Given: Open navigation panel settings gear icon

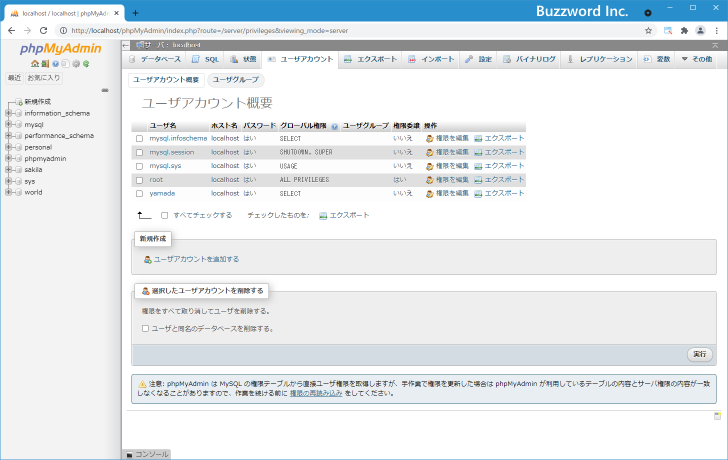Looking at the screenshot, I should 76,64.
